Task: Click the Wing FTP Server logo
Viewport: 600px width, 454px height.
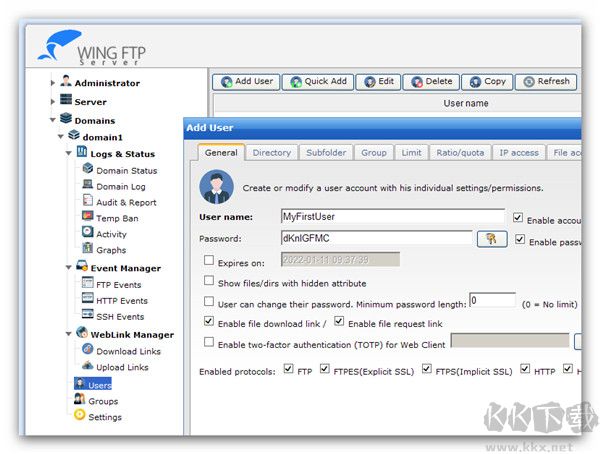Action: (92, 47)
